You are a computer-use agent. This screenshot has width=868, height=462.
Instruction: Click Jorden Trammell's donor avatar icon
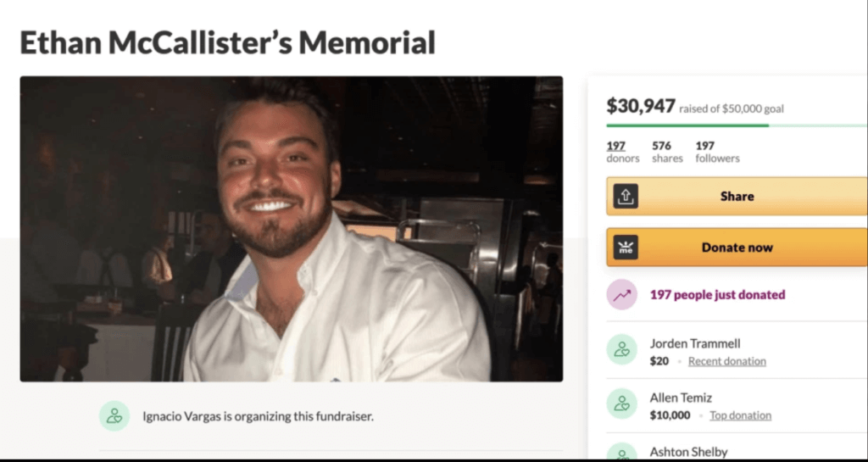point(621,350)
